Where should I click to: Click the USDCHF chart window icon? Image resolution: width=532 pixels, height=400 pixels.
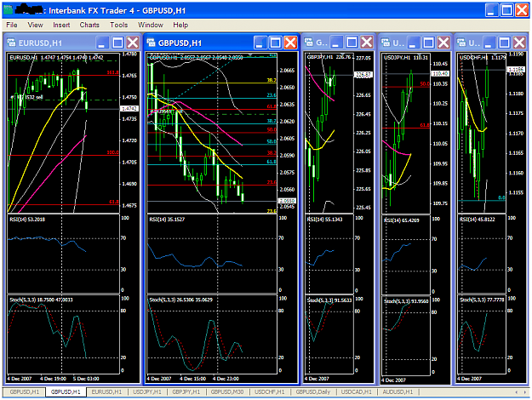pos(461,43)
